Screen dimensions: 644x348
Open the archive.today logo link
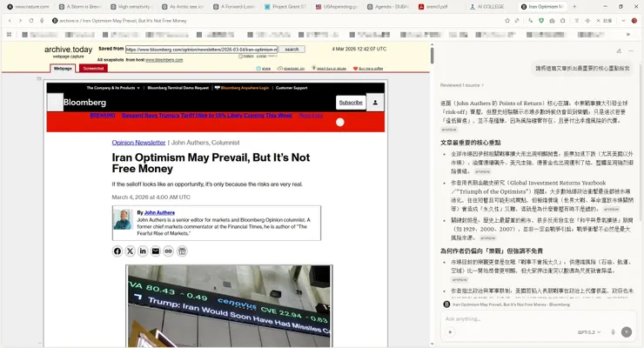pyautogui.click(x=68, y=50)
